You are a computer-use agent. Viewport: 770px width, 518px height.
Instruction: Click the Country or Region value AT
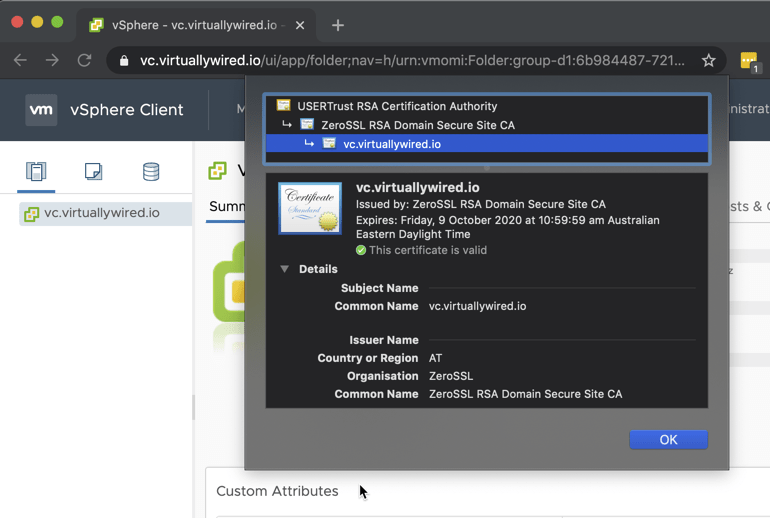coord(435,358)
